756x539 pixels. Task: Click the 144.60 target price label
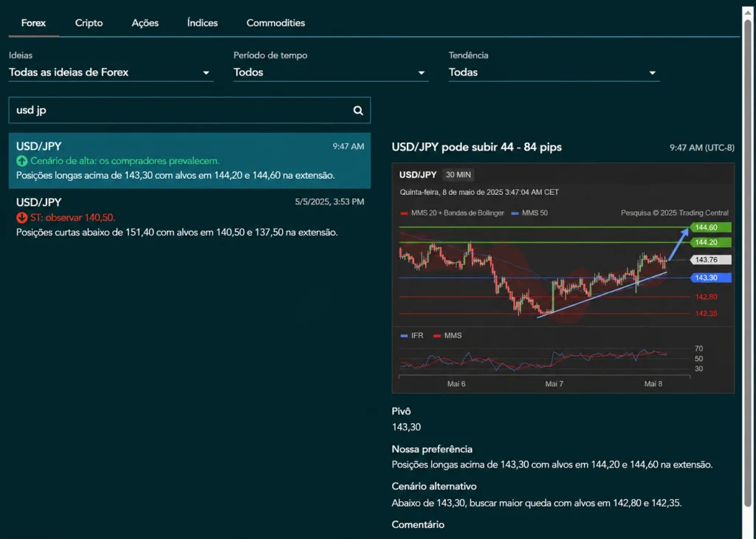[711, 227]
